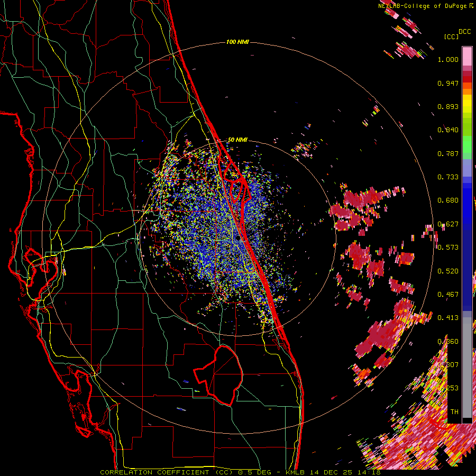Click the 100 NMI range ring label
Image resolution: width=476 pixels, height=476 pixels.
coord(237,42)
